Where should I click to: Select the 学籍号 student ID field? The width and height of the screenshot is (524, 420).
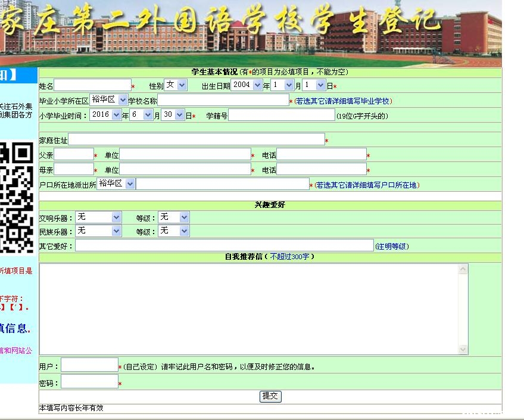coord(281,115)
